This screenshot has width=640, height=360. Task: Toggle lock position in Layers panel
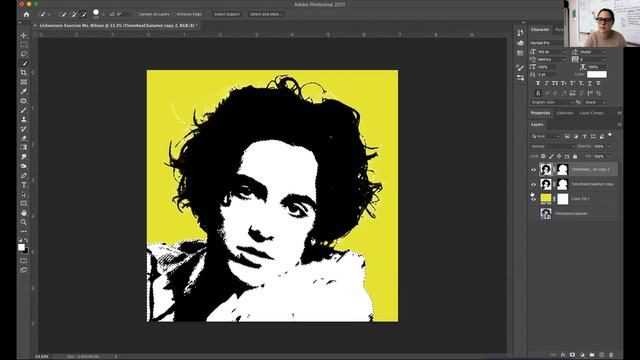559,156
